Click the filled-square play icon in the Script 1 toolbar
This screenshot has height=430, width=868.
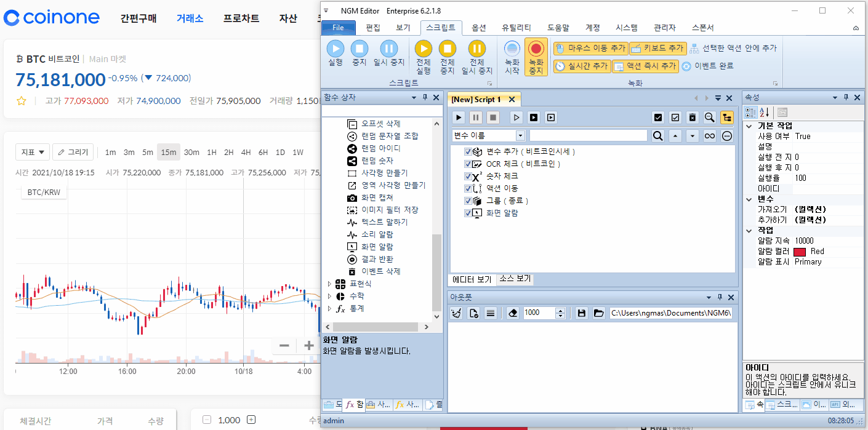534,117
